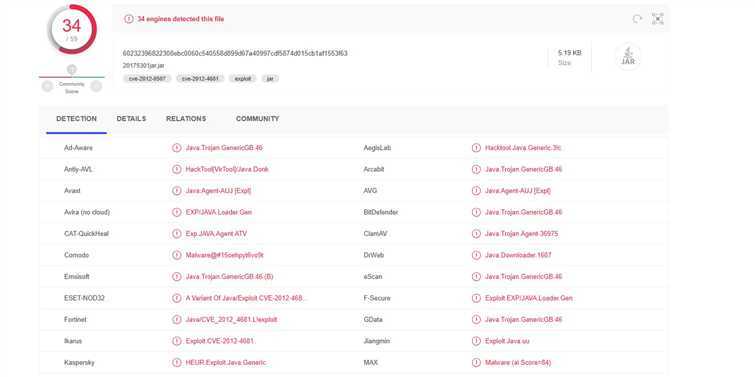
Task: Click the alert icon for Ad-Aware result
Action: [x=177, y=148]
